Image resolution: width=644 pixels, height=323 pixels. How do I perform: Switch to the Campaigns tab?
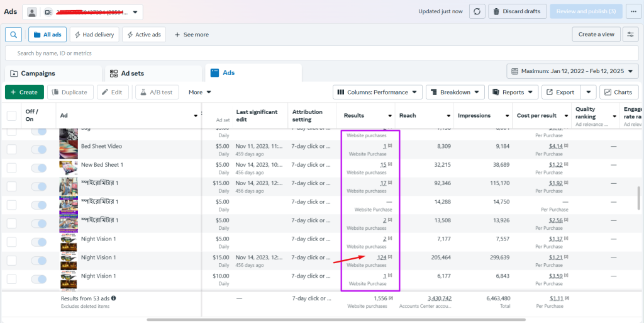53,73
